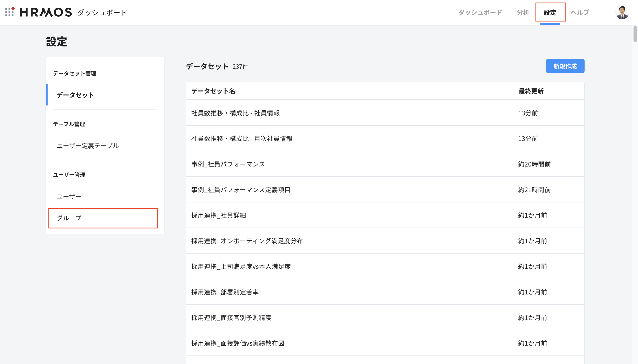Open the user profile avatar
The width and height of the screenshot is (638, 364).
click(622, 12)
